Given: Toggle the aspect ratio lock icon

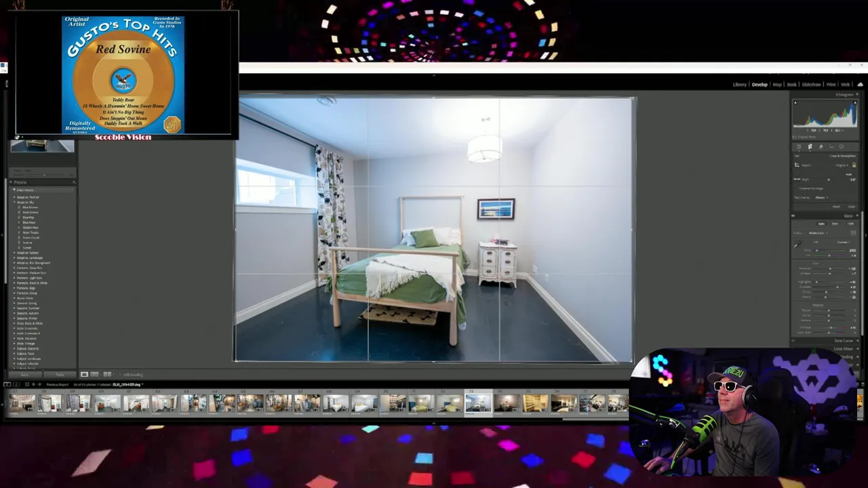Looking at the screenshot, I should [x=854, y=165].
